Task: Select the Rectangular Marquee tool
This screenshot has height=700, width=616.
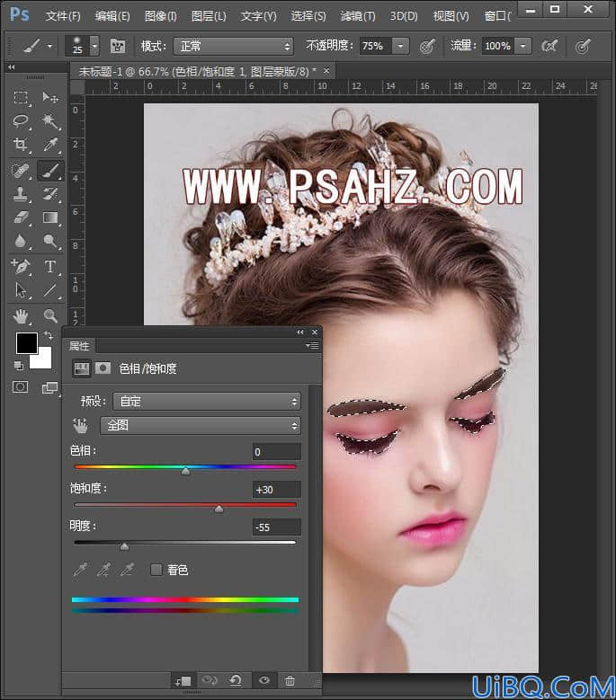Action: pyautogui.click(x=21, y=97)
